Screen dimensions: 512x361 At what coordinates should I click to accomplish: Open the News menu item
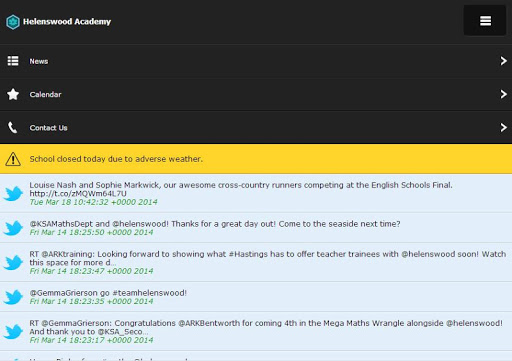(x=256, y=61)
